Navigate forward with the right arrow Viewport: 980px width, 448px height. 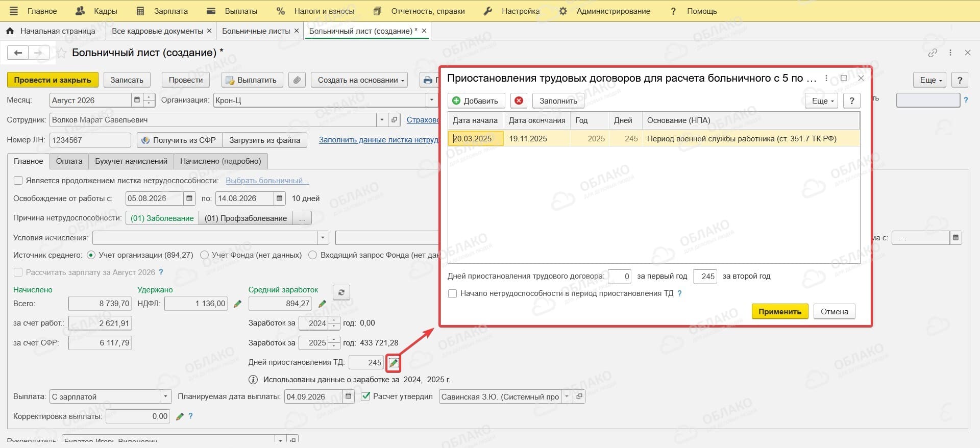(38, 53)
